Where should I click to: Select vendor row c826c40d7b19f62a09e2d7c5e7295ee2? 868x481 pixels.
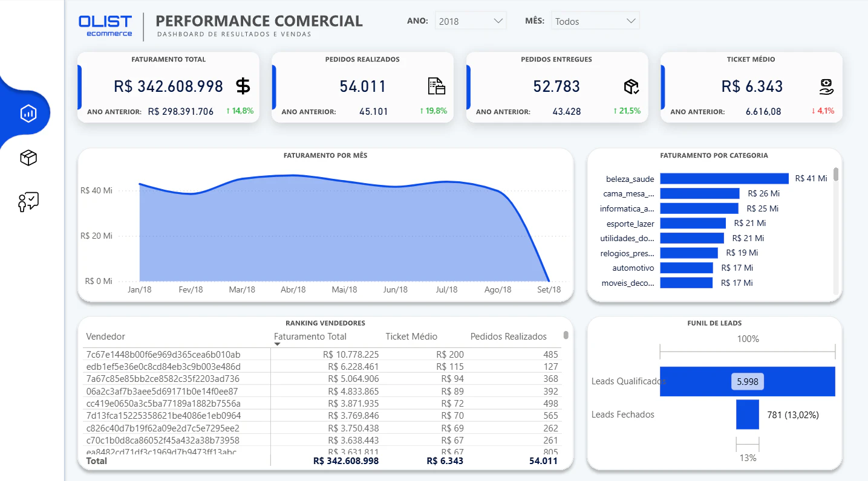pyautogui.click(x=322, y=428)
